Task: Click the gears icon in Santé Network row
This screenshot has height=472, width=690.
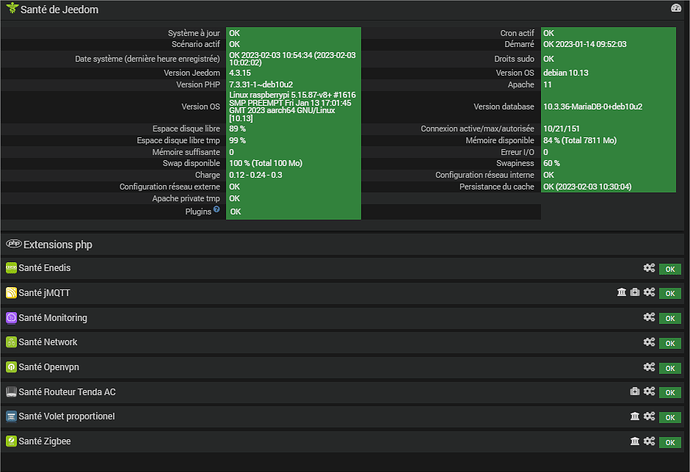Action: pyautogui.click(x=649, y=342)
